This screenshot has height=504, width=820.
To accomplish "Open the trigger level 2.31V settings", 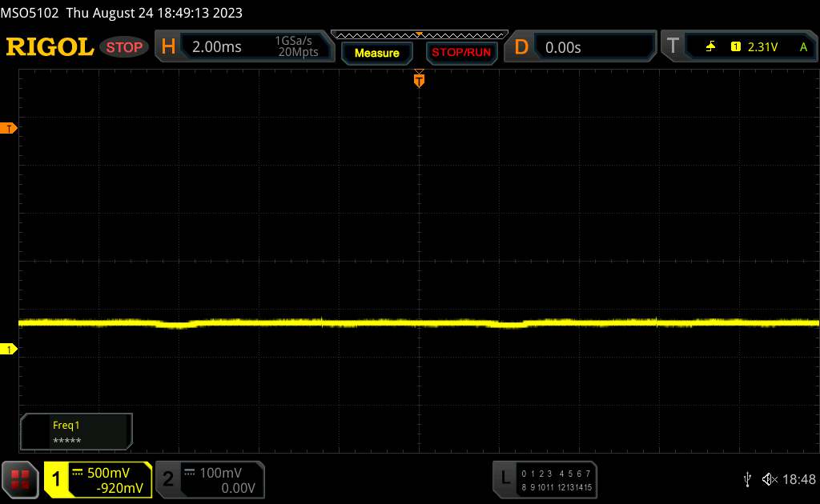I will coord(762,47).
